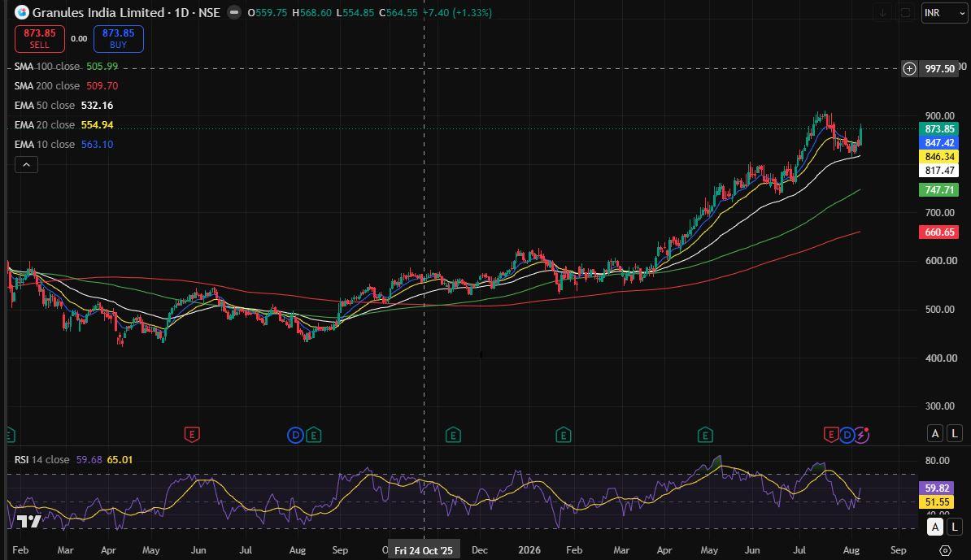Select the EMA 50 close indicator legend

[x=63, y=105]
